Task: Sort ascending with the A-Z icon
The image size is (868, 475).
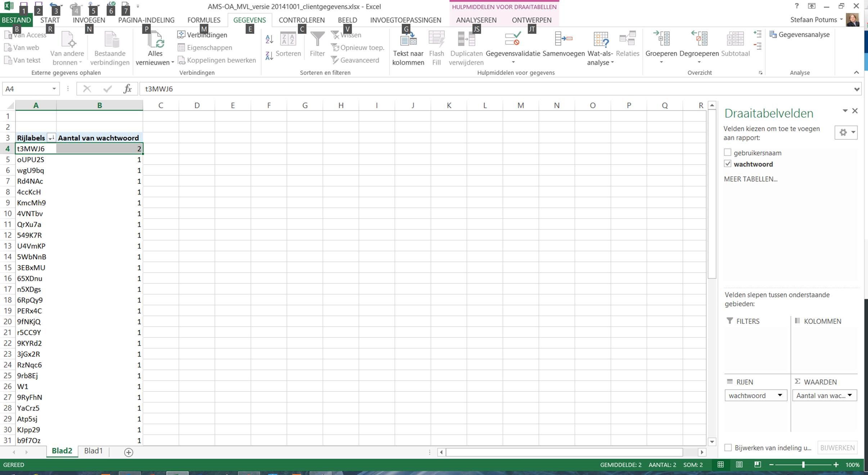Action: click(x=269, y=39)
